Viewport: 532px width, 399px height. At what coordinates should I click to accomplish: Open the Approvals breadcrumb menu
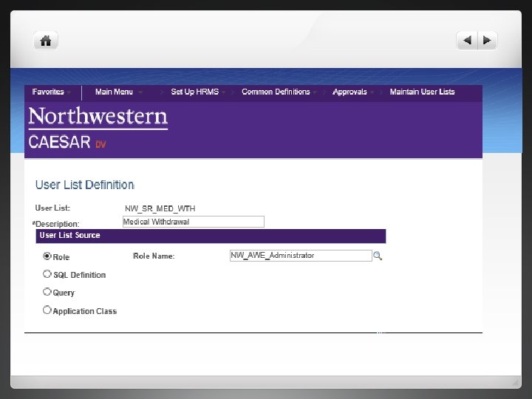point(353,92)
